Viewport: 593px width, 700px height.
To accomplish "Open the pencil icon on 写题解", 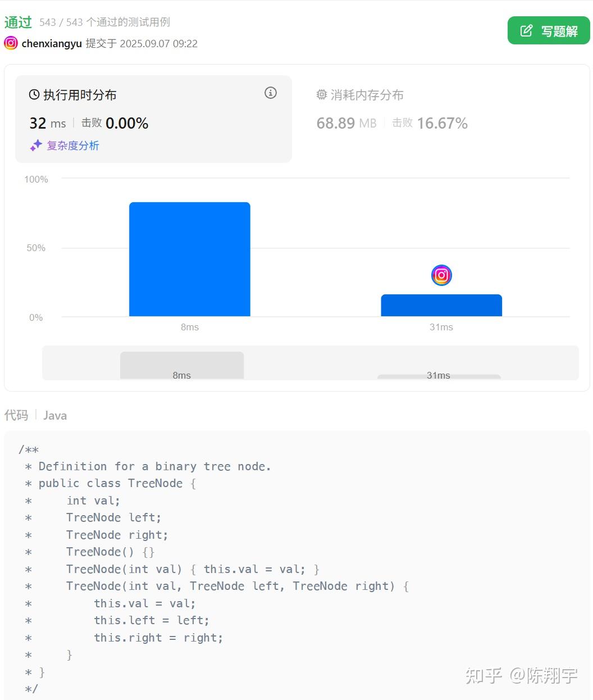I will point(526,31).
